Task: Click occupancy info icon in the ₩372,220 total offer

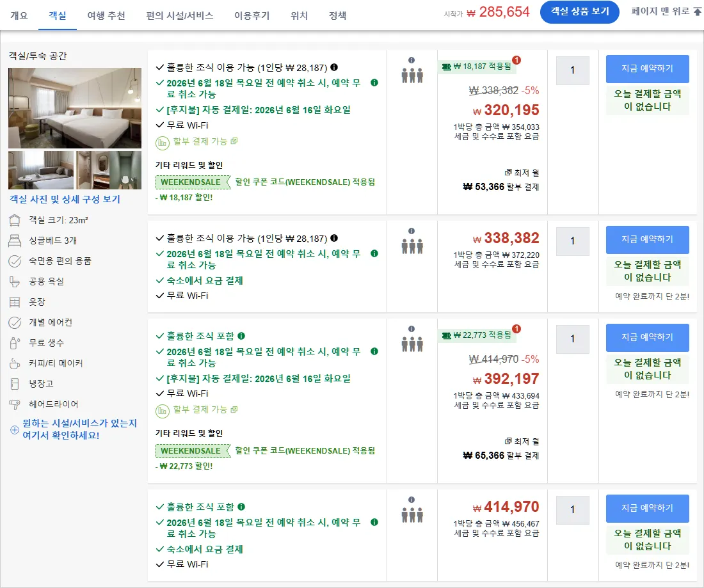Action: (412, 231)
